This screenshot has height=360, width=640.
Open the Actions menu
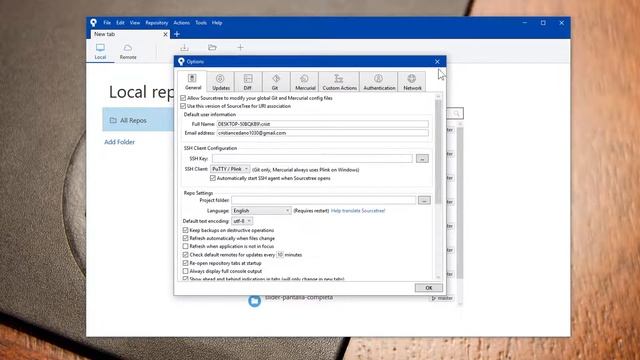click(181, 23)
